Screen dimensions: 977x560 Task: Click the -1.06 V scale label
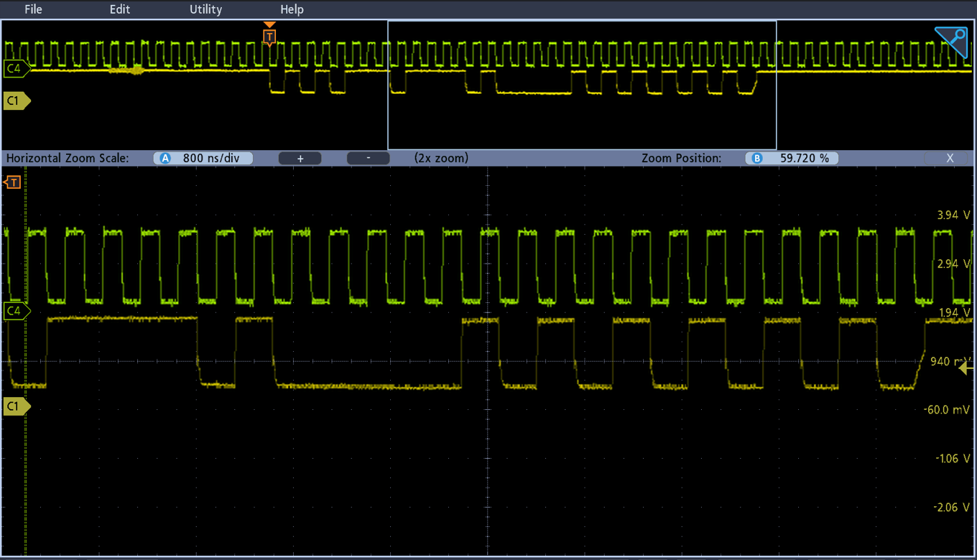pyautogui.click(x=952, y=458)
